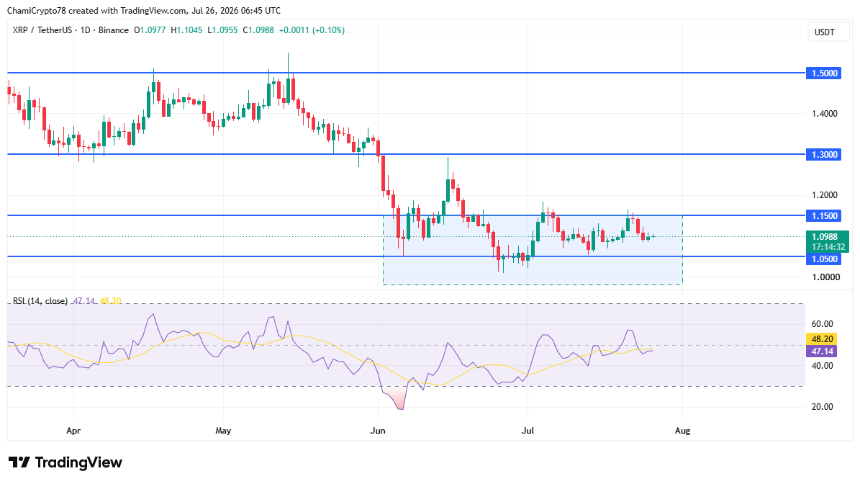Click the purple RSI value 47.14 tag
This screenshot has height=484, width=860.
821,351
